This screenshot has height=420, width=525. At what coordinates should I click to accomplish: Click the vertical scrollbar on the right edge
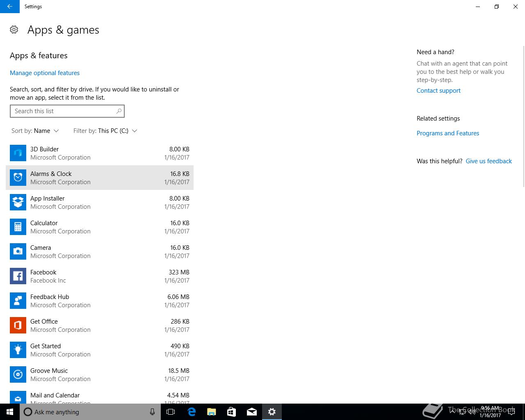tap(523, 116)
